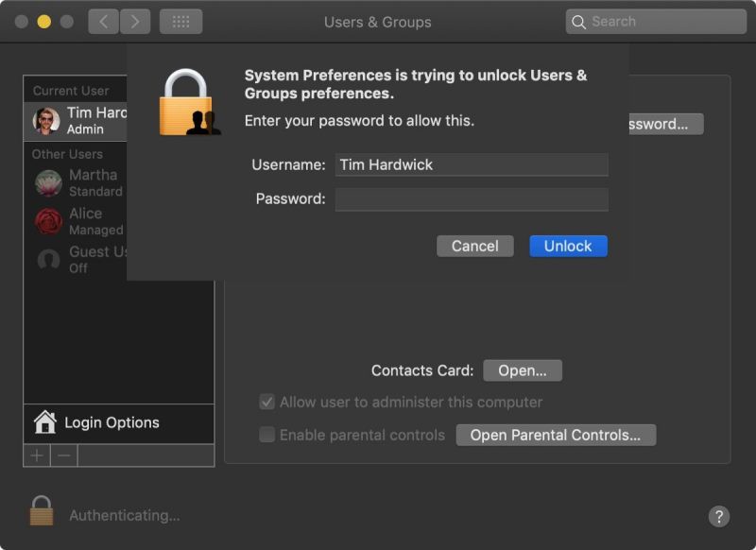Image resolution: width=756 pixels, height=550 pixels.
Task: Click inside the Password field
Action: pyautogui.click(x=472, y=199)
